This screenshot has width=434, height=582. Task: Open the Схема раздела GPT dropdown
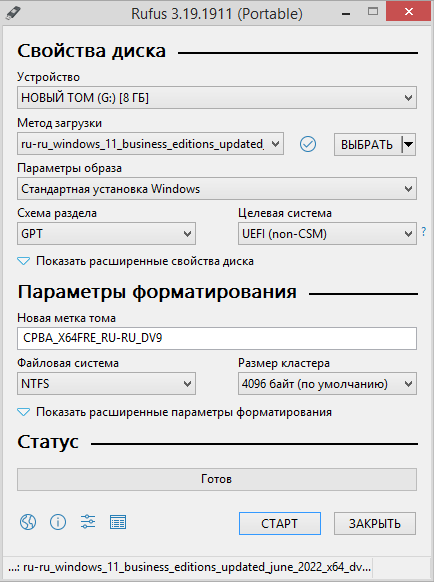106,233
